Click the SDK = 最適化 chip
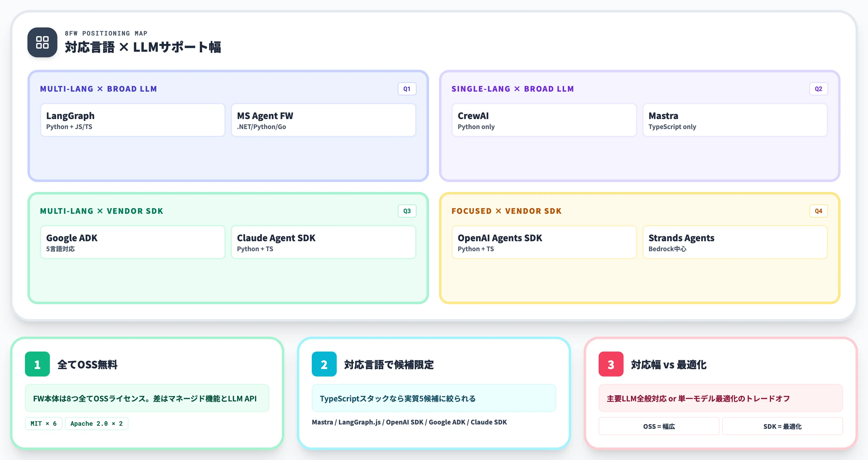This screenshot has height=460, width=868. click(782, 426)
